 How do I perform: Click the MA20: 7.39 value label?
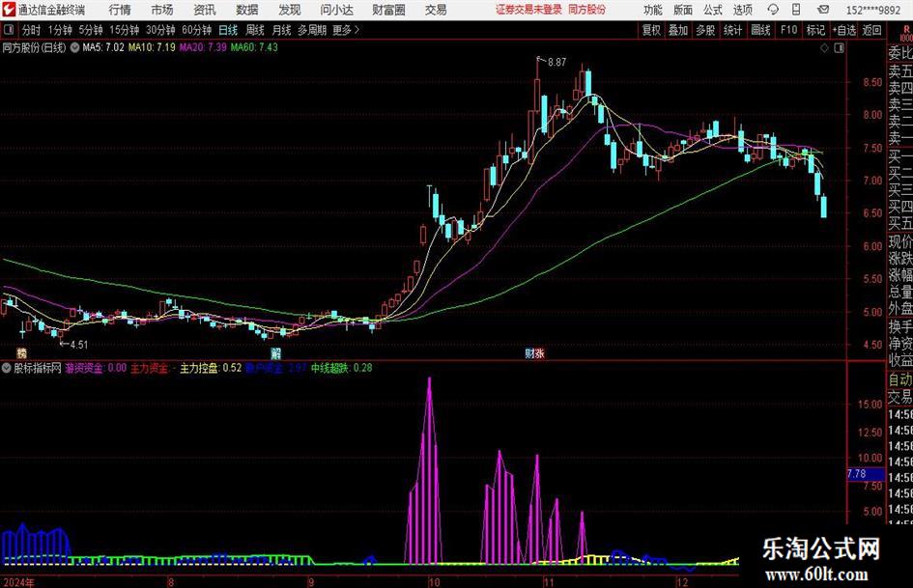click(x=203, y=47)
